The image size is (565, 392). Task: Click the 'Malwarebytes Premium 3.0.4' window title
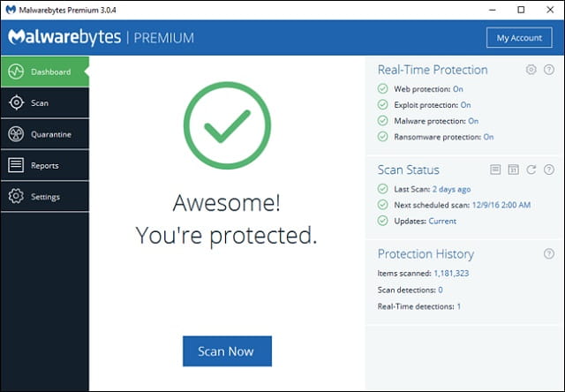[x=68, y=10]
